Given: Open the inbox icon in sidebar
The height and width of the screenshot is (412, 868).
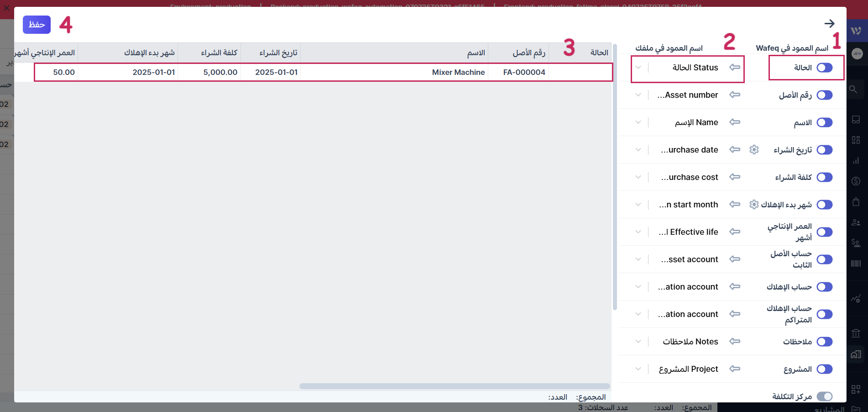Looking at the screenshot, I should (856, 120).
